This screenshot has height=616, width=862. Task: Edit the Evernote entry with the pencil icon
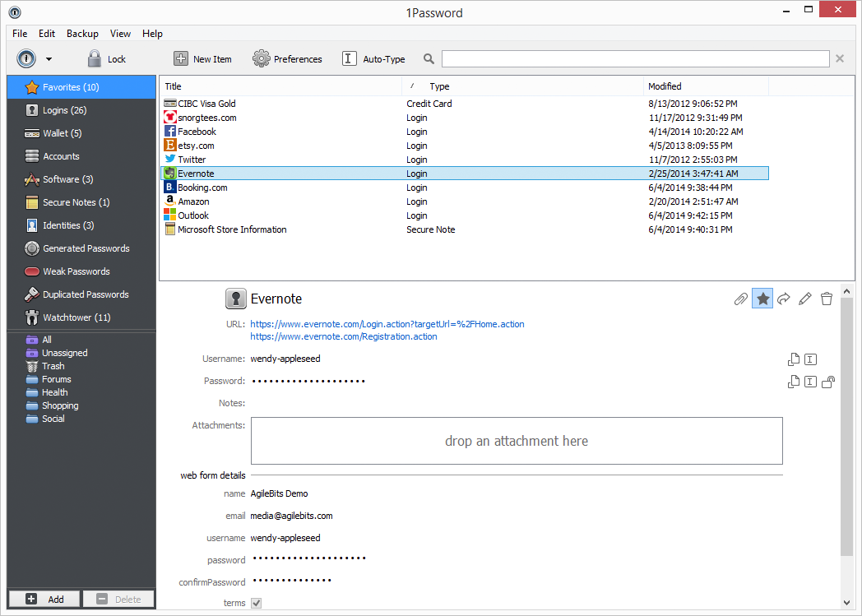click(x=804, y=299)
